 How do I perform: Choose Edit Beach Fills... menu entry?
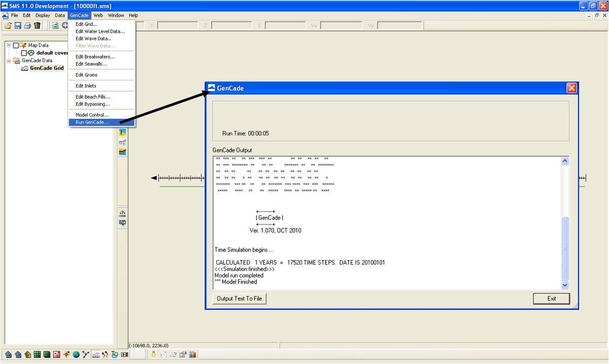(x=102, y=97)
